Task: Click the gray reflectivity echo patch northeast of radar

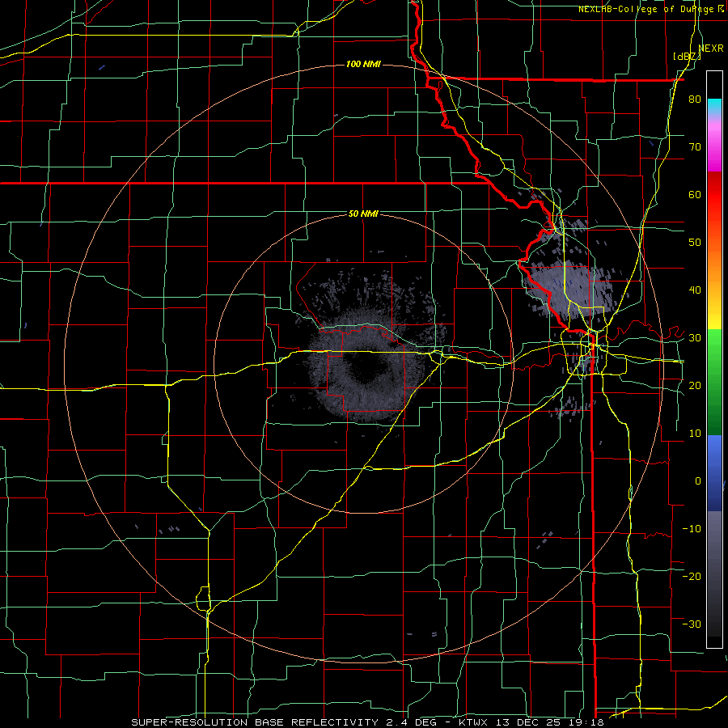Action: pos(569,287)
